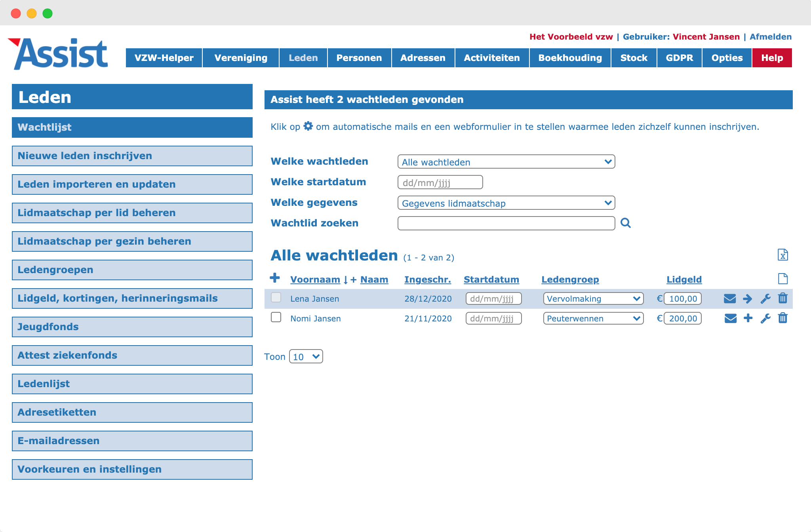Send mail to Nomi Jansen
Viewport: 811px width, 532px height.
coord(730,318)
